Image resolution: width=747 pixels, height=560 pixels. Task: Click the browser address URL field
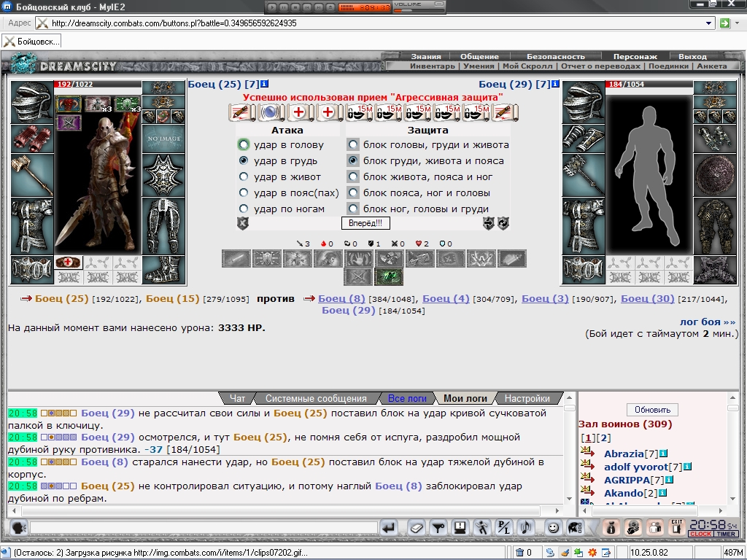(x=376, y=23)
